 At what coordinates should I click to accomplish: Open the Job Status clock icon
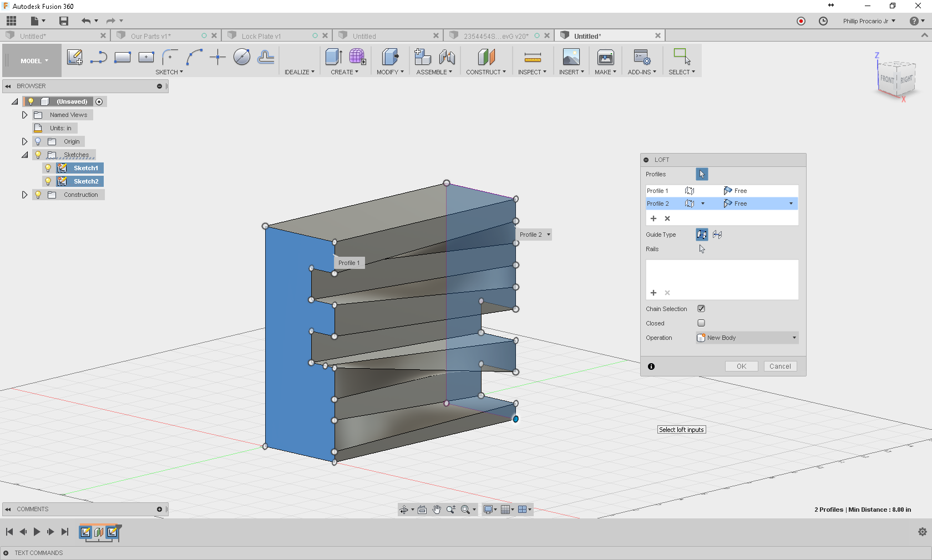click(823, 21)
